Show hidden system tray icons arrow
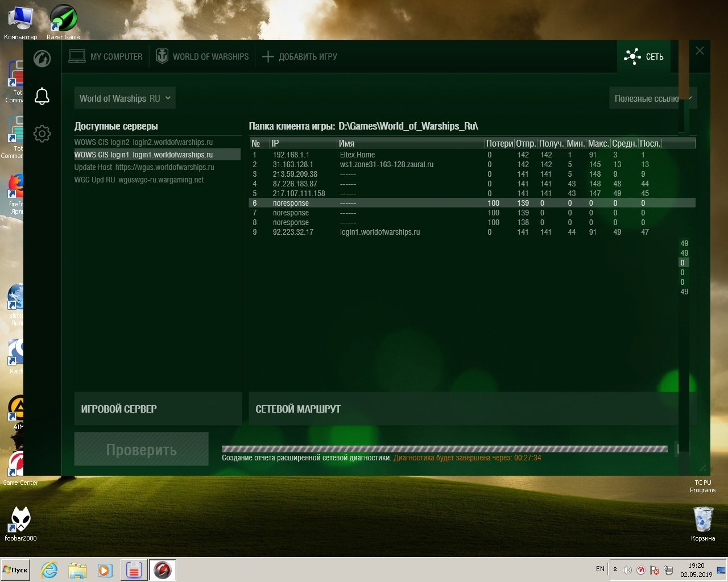 click(615, 569)
